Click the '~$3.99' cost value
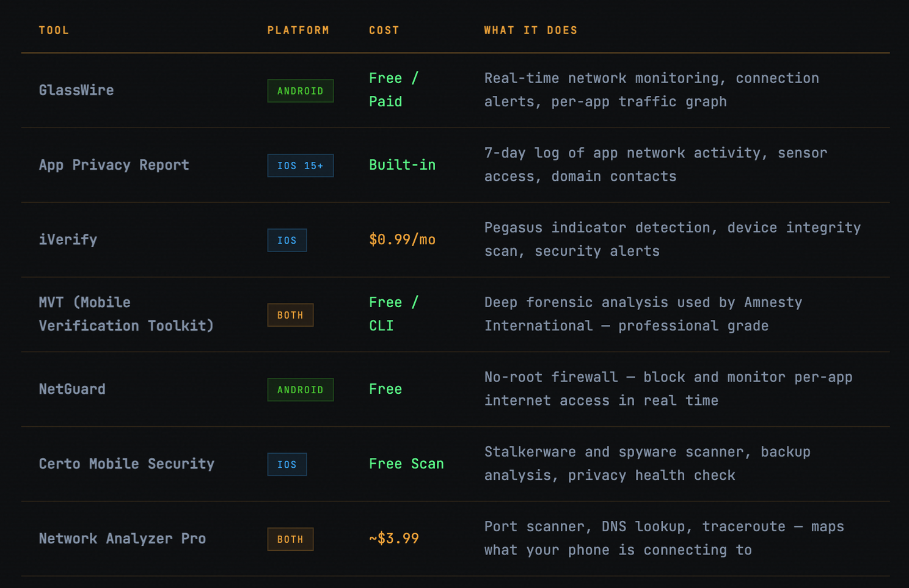 pos(394,539)
